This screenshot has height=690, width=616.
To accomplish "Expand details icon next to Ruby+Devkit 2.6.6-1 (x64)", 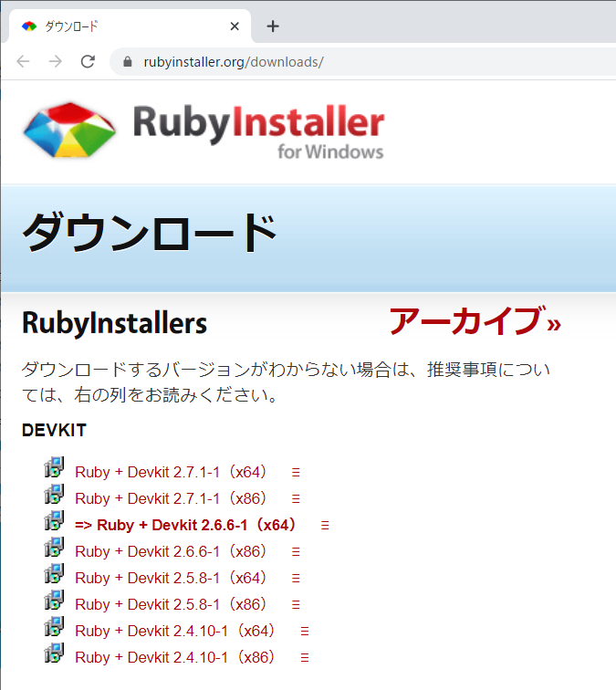I will tap(325, 526).
